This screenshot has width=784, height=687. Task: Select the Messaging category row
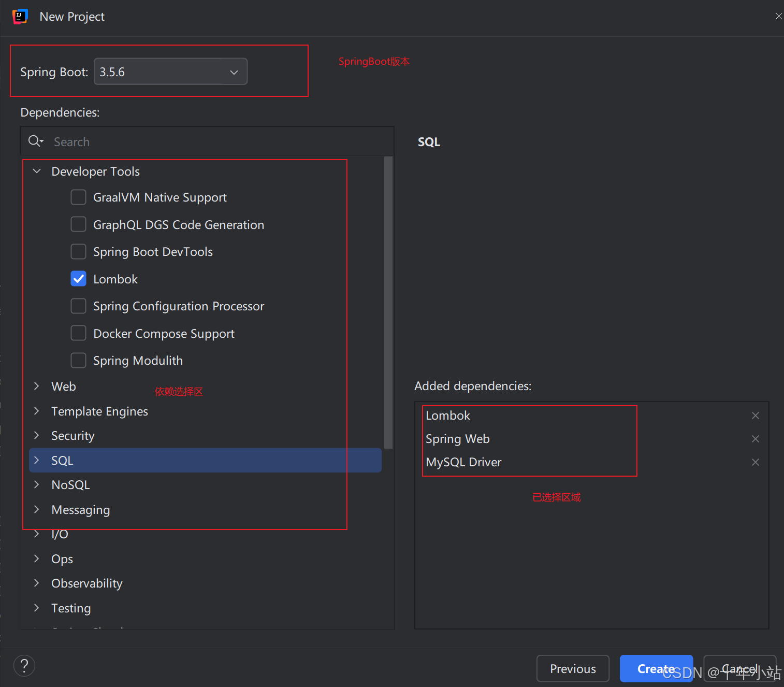click(x=206, y=510)
